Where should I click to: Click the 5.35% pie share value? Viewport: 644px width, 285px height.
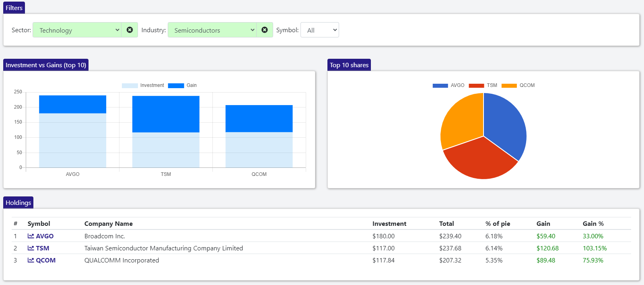(x=494, y=260)
